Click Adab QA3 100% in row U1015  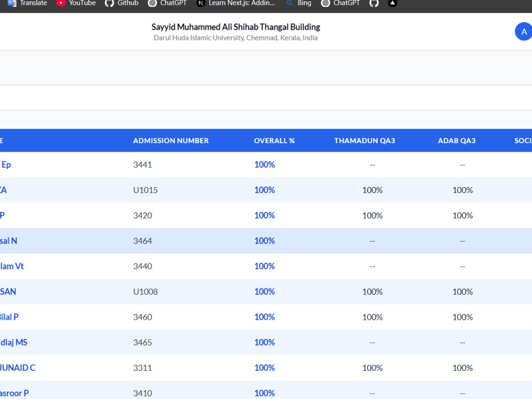pos(462,190)
